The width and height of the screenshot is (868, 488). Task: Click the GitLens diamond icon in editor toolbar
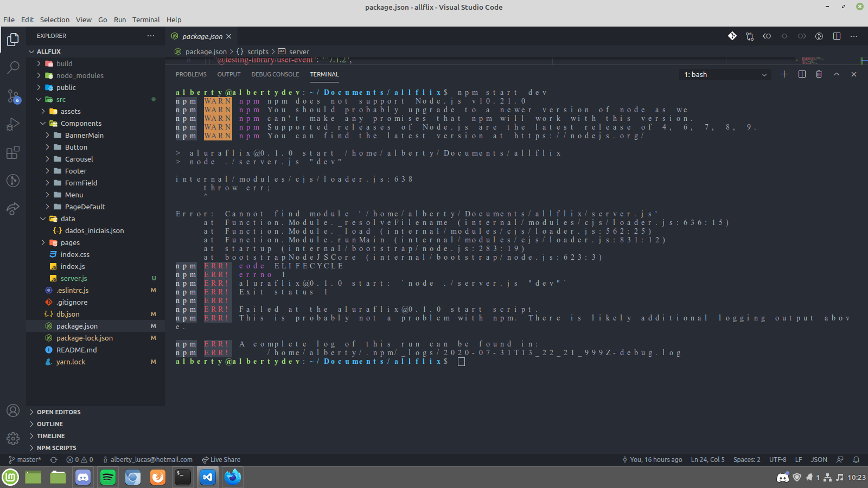pyautogui.click(x=732, y=36)
